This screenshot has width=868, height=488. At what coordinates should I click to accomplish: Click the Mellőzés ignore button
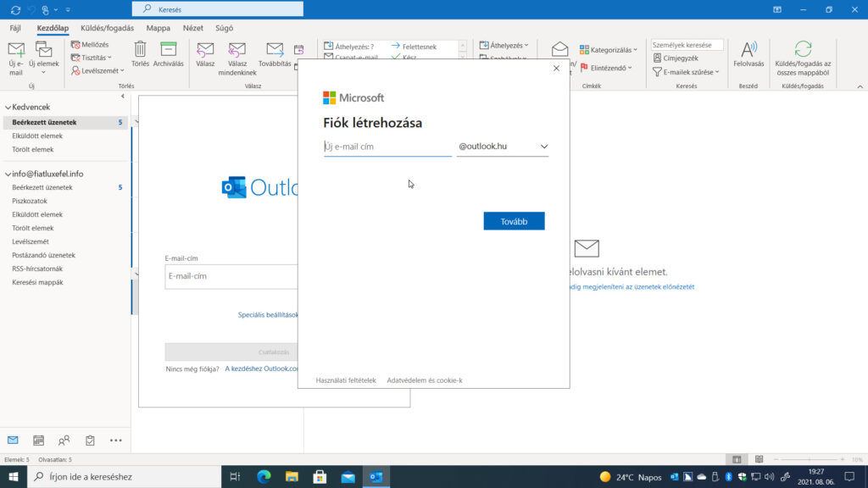tap(90, 44)
